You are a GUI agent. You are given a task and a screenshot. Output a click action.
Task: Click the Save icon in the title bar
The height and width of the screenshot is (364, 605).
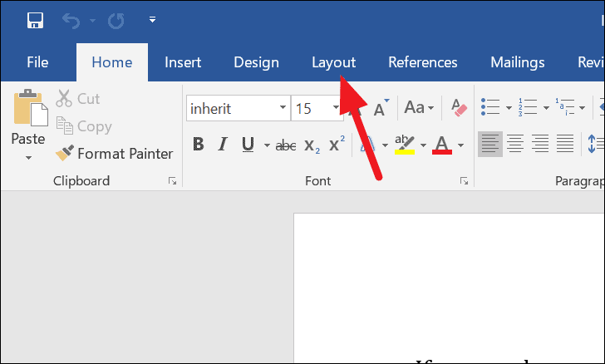35,20
